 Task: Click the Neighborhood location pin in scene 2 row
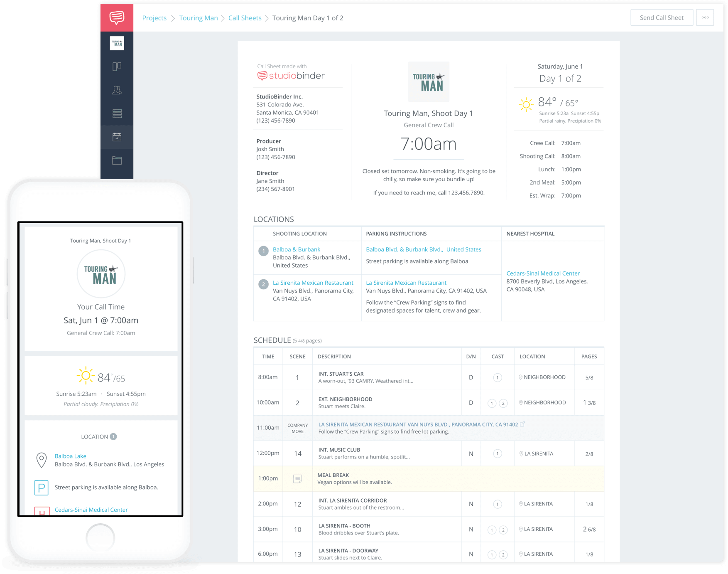[x=520, y=403]
